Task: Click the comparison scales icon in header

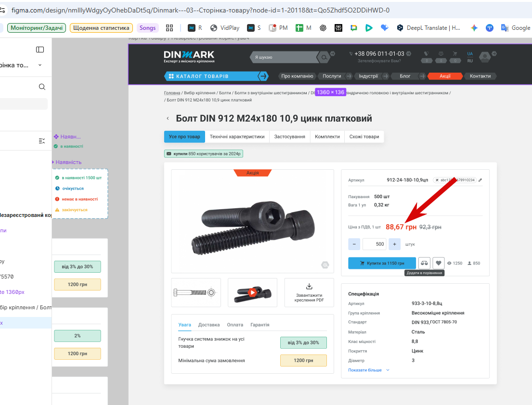Action: [x=441, y=53]
